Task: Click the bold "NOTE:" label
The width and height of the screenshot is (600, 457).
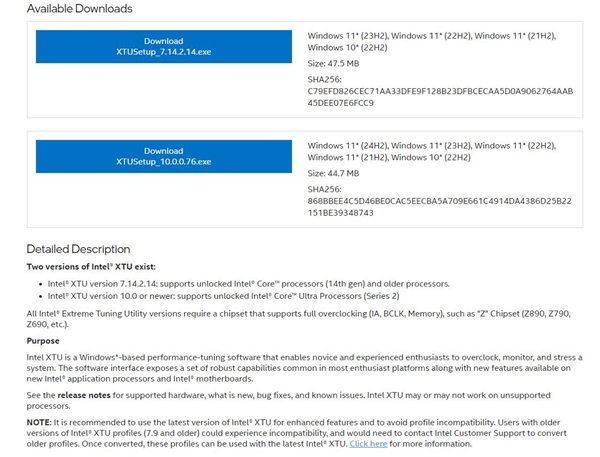Action: tap(41, 422)
